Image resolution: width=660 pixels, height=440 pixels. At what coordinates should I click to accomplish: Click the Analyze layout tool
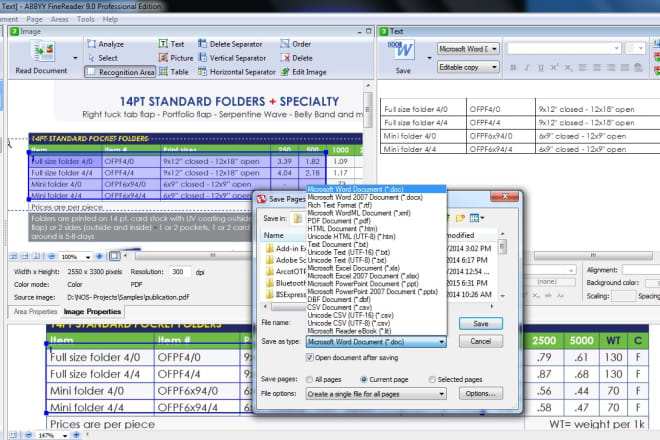(106, 44)
